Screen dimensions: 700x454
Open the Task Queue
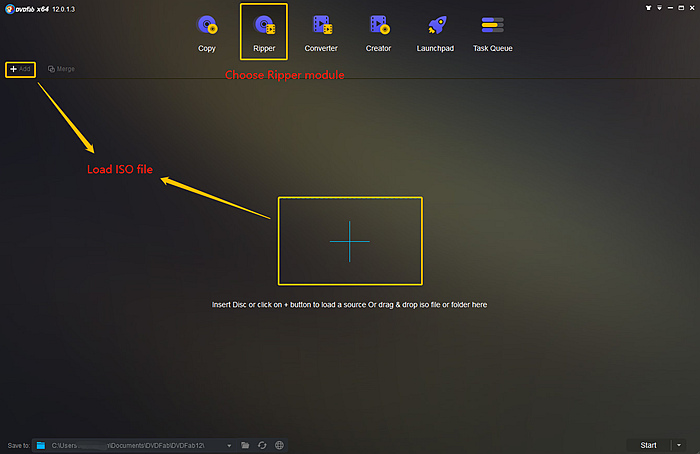[492, 33]
